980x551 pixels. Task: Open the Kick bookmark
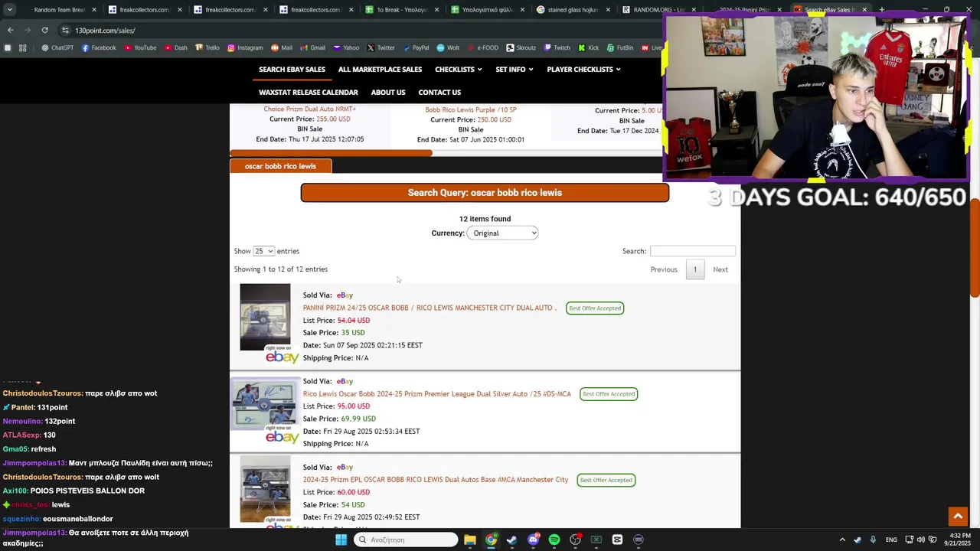point(588,47)
